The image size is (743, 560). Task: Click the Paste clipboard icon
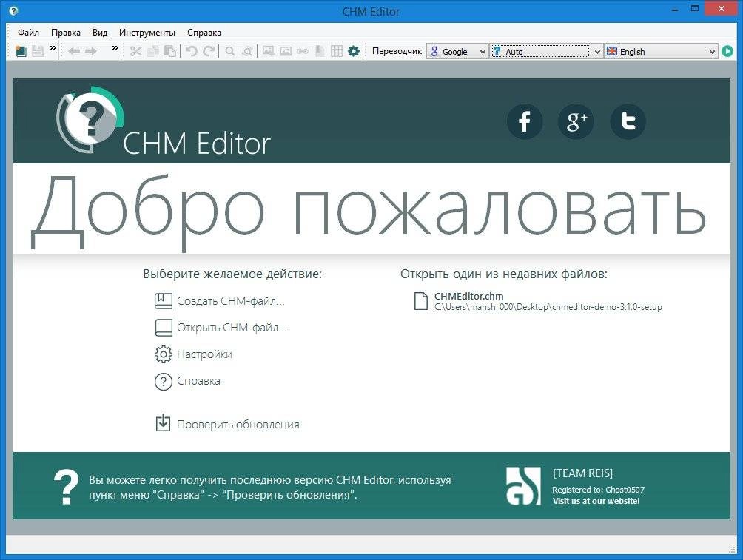[x=170, y=51]
